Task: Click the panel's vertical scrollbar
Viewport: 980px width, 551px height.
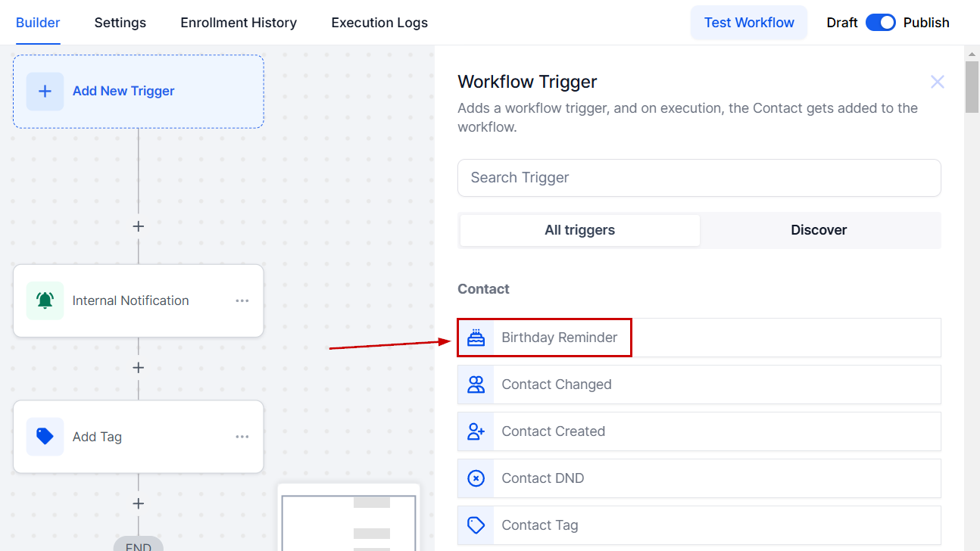Action: [x=972, y=87]
